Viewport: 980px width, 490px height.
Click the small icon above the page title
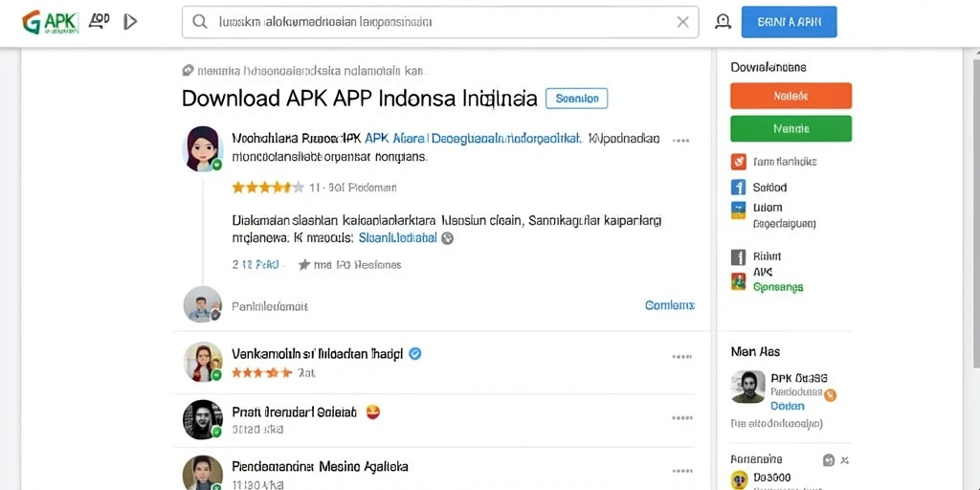click(x=188, y=71)
